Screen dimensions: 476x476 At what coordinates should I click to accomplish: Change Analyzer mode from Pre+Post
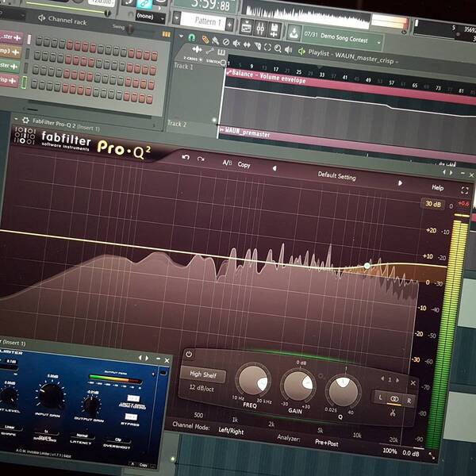(327, 443)
